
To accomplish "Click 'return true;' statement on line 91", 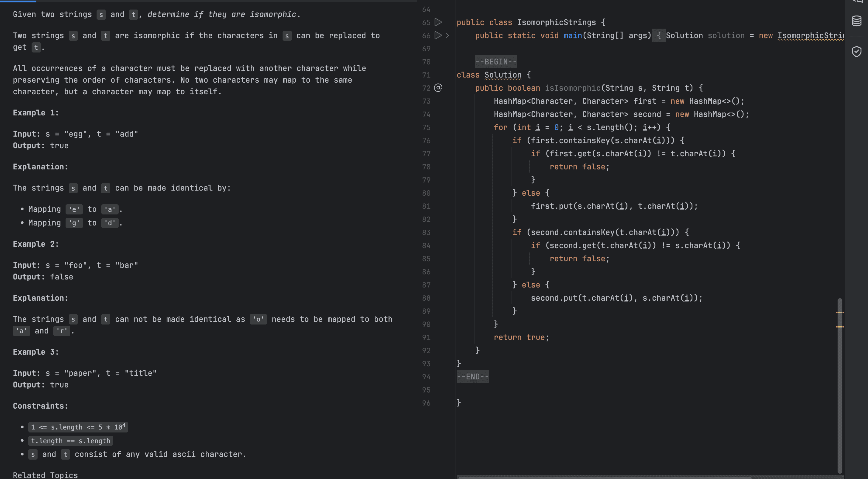I will 521,337.
